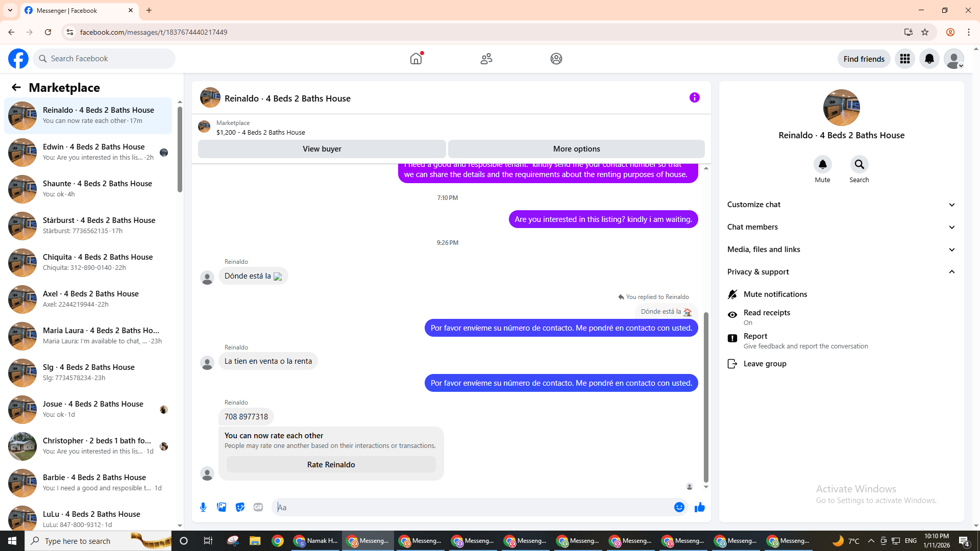Mute this chat using the bell icon

pos(823,164)
